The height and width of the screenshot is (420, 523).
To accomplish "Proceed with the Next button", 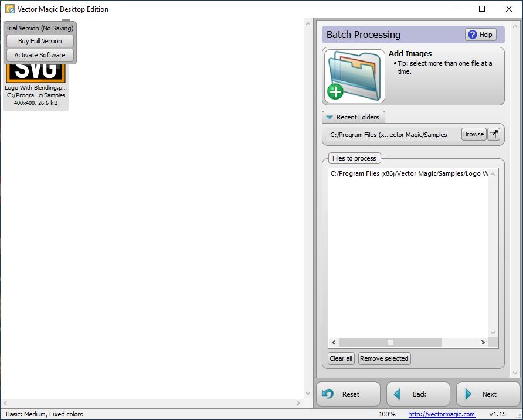I will (x=488, y=394).
